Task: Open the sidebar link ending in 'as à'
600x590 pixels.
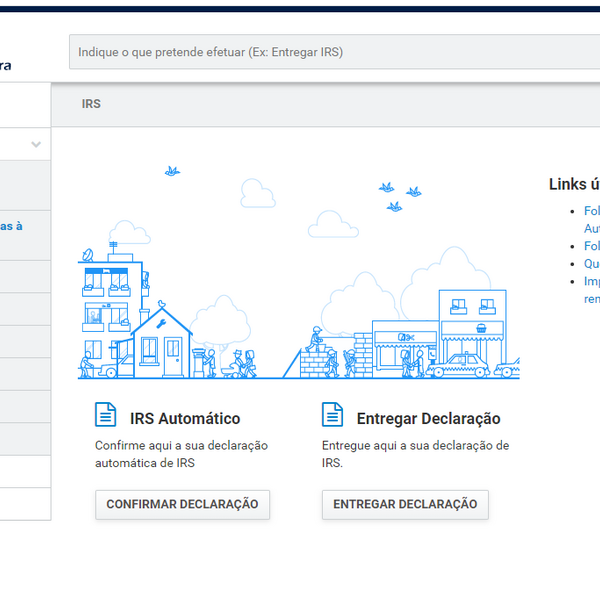Action: [11, 226]
